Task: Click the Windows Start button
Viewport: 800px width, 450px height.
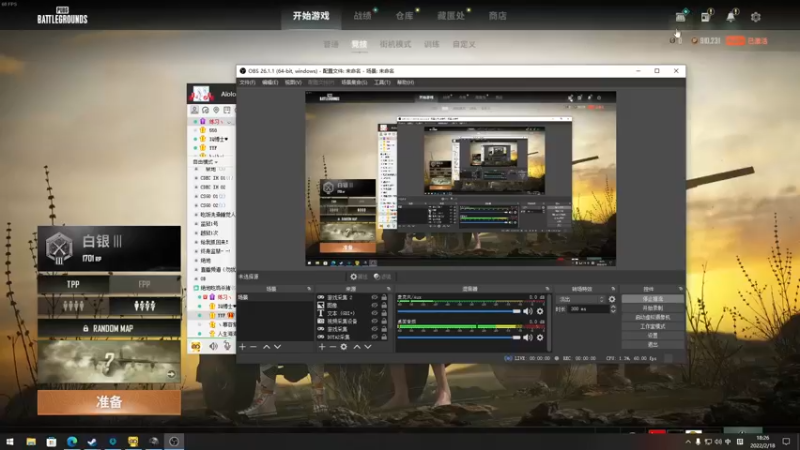Action: click(10, 441)
